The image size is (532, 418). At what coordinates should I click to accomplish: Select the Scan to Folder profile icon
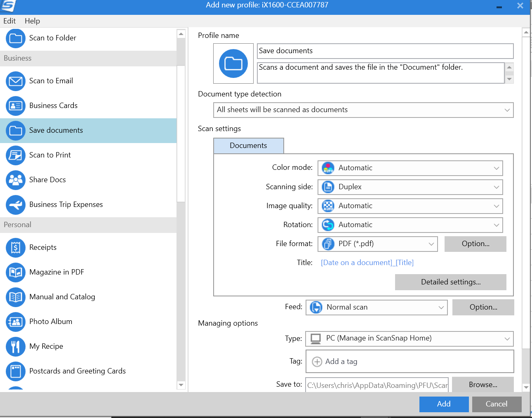coord(16,38)
